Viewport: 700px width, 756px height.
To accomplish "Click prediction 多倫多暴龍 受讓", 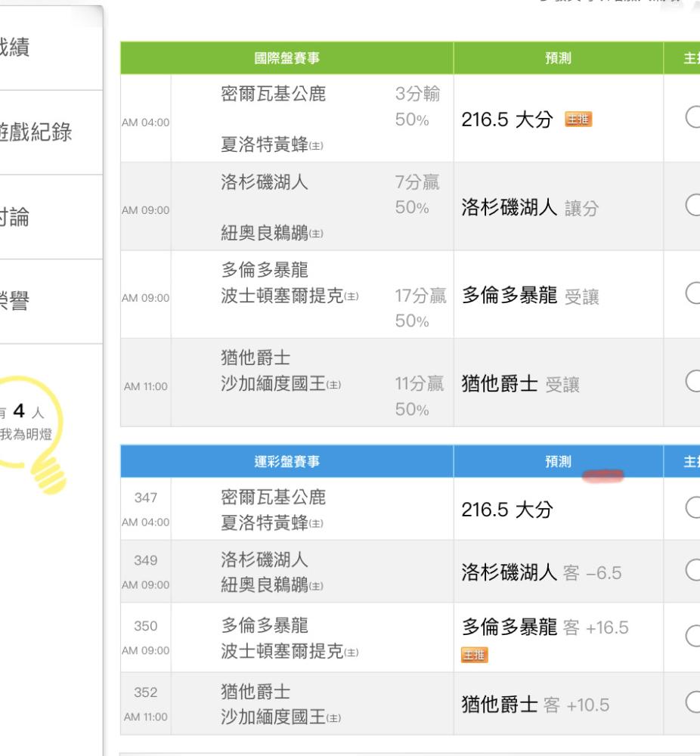I will (x=531, y=296).
